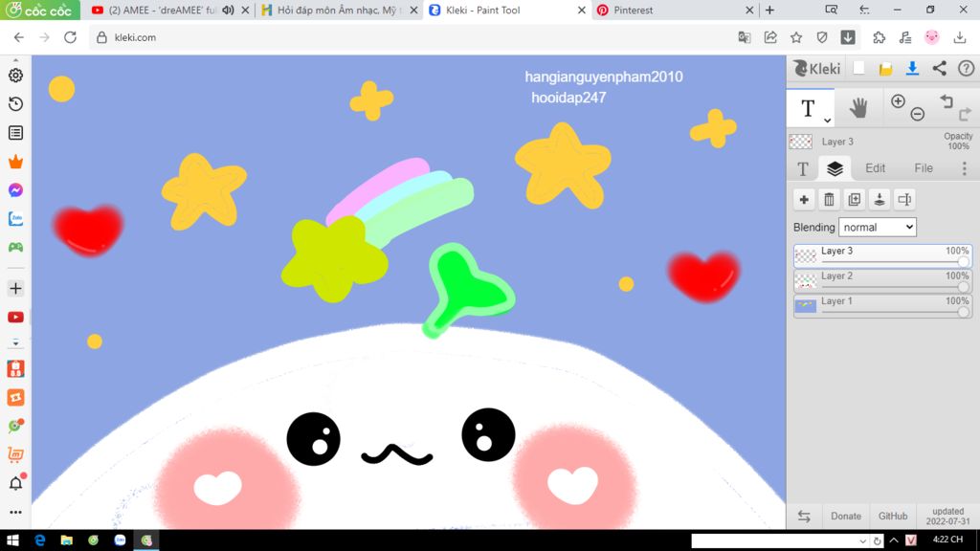This screenshot has height=551, width=980.
Task: Delete the selected layer with trash icon
Action: [x=829, y=199]
